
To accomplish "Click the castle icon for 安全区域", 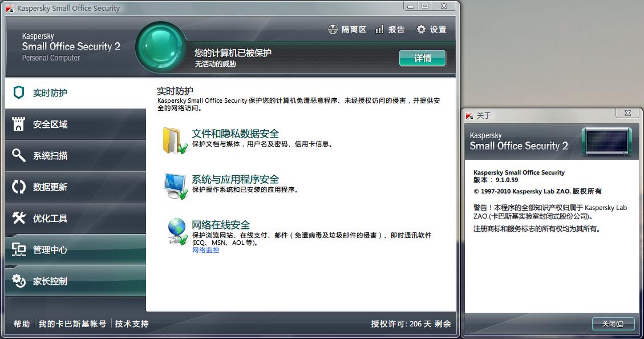I will click(x=18, y=124).
